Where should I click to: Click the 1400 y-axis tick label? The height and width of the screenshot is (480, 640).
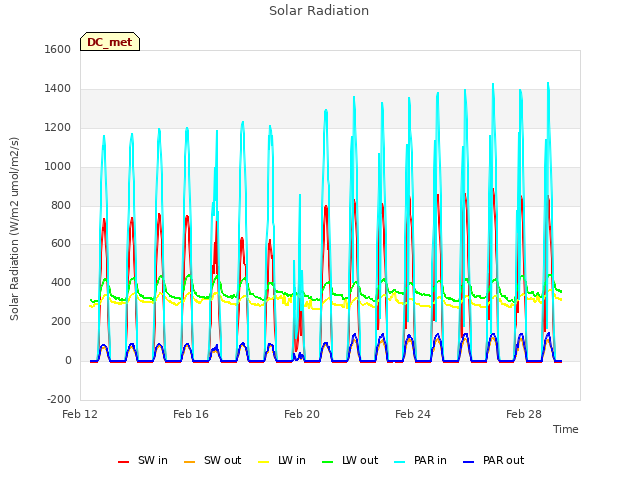pyautogui.click(x=58, y=89)
